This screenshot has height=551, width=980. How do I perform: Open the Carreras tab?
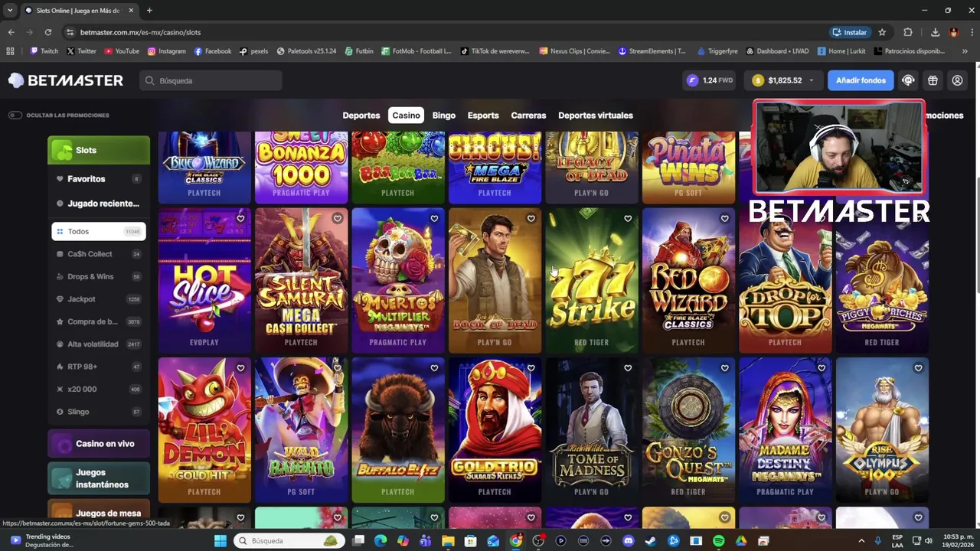coord(528,116)
